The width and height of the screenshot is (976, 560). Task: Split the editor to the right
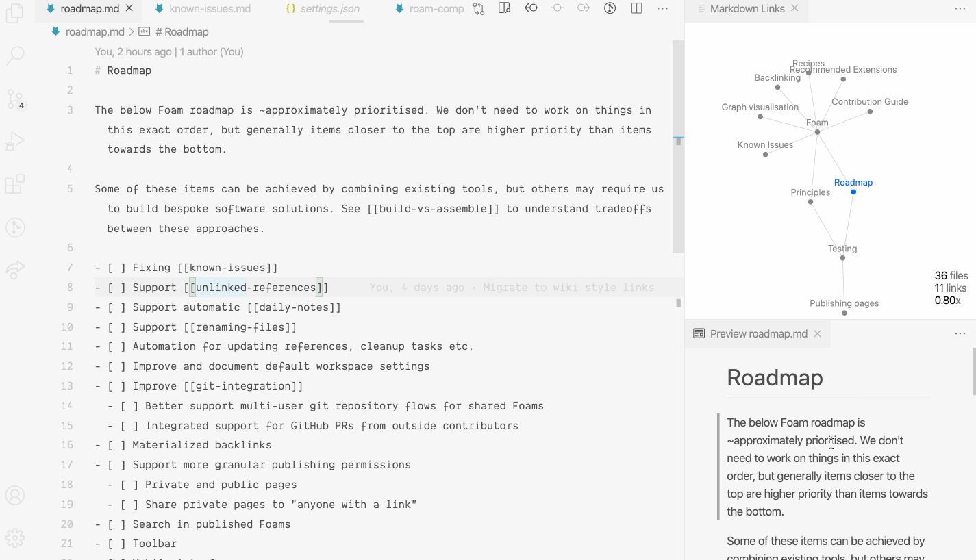click(636, 9)
